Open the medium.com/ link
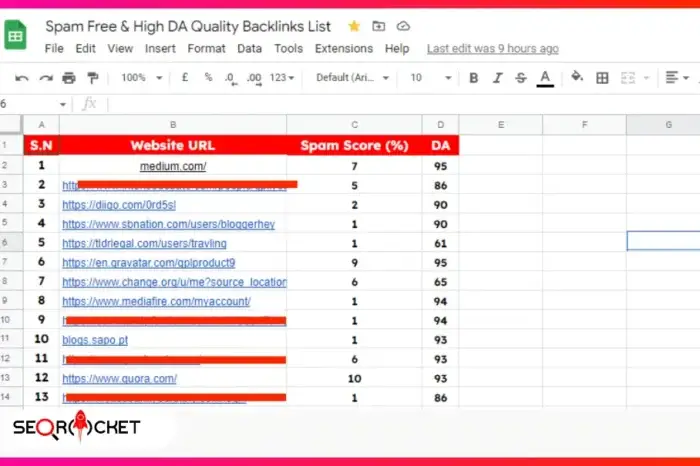The image size is (700, 466). 173,166
